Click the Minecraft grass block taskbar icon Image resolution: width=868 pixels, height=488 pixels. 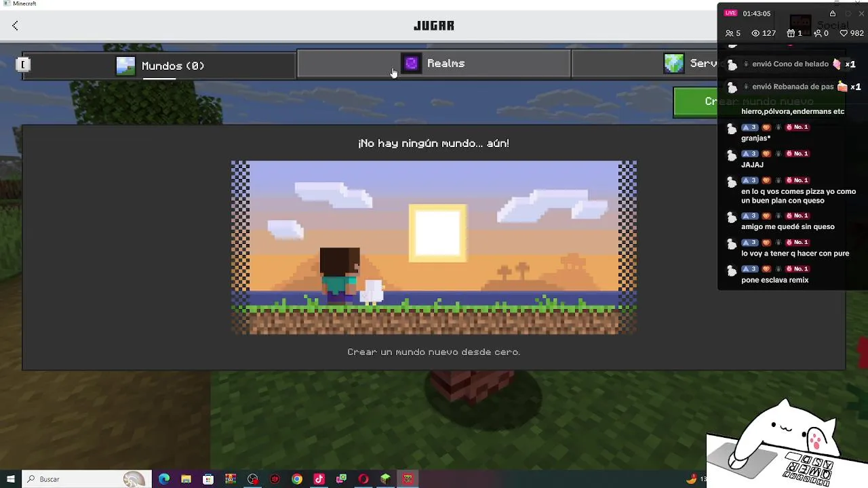click(x=385, y=479)
